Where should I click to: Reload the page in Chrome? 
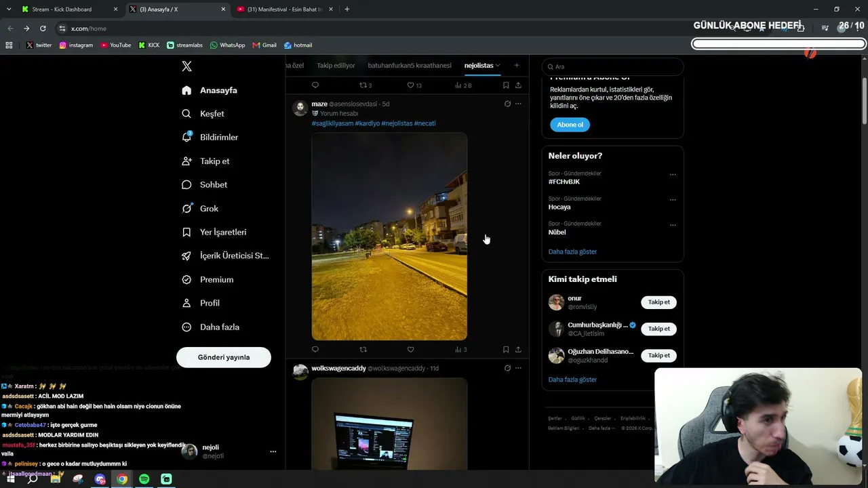[x=43, y=28]
